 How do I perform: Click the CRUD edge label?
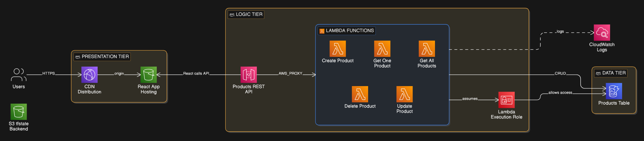click(x=560, y=73)
